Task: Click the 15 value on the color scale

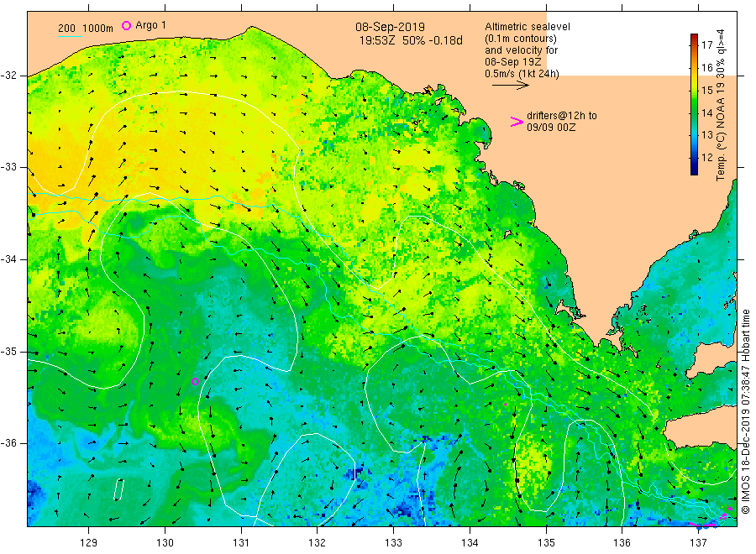Action: point(706,90)
